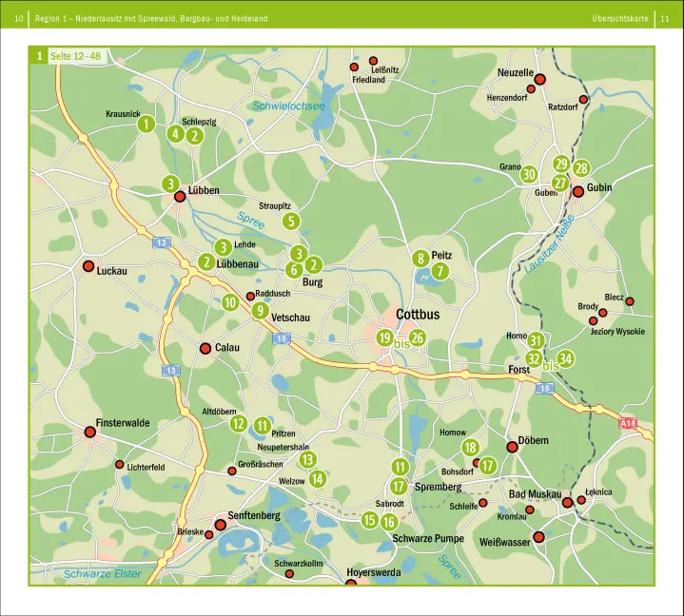Open marker 12 below Altdöbern
The width and height of the screenshot is (684, 616).
point(239,423)
